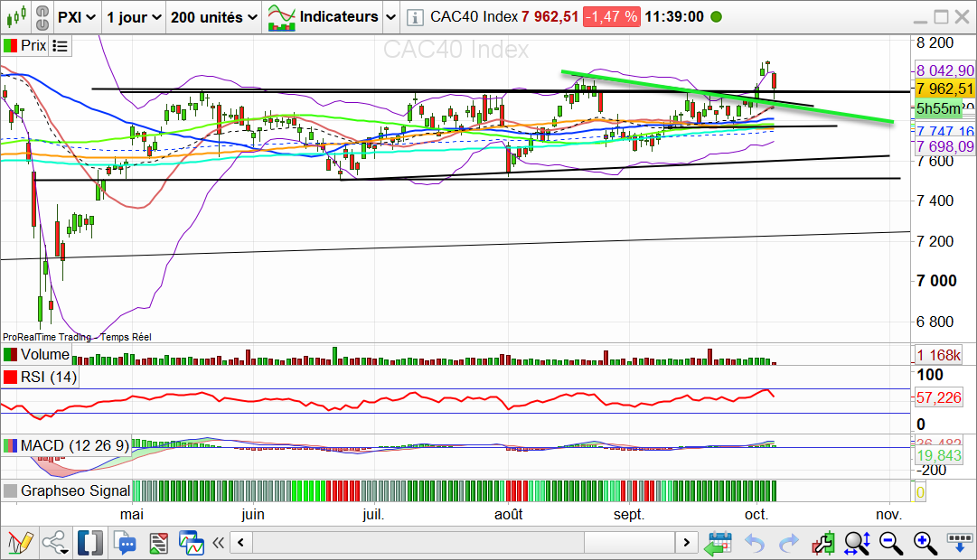Open the '200 unités' history dropdown
This screenshot has width=977, height=560.
213,17
